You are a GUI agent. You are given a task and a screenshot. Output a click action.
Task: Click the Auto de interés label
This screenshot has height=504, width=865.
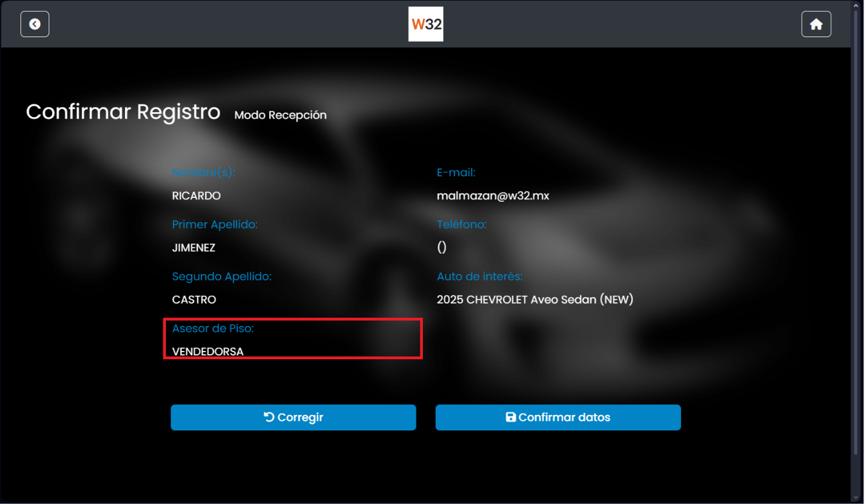click(x=479, y=277)
